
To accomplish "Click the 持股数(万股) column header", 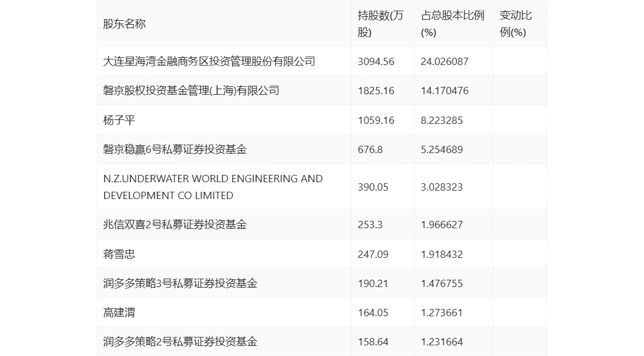I will (380, 24).
